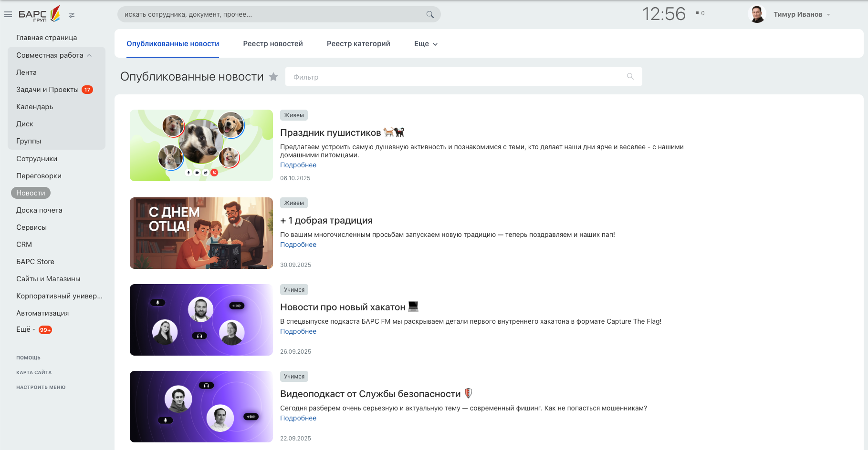Open the Еще dropdown in the news tabs

[424, 43]
